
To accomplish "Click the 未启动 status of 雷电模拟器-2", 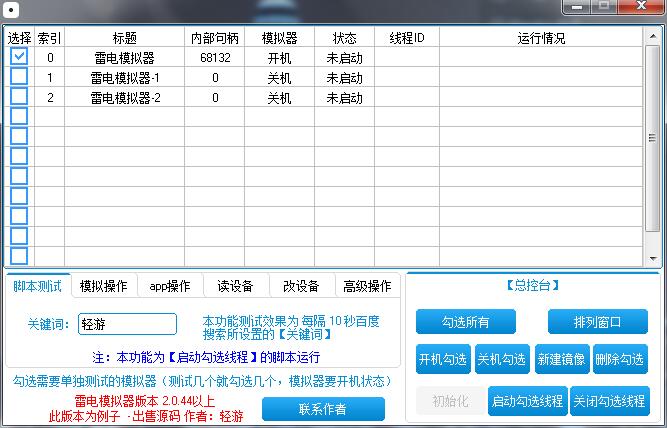I will pos(345,97).
